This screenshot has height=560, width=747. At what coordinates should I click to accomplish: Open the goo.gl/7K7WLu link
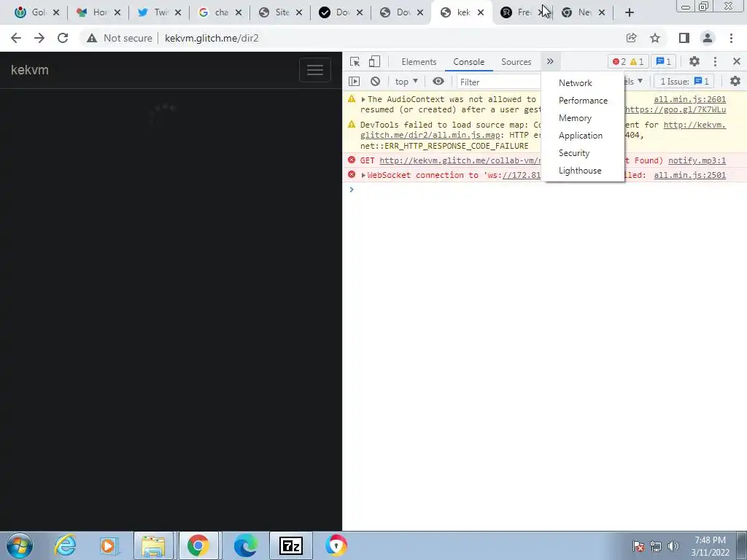[x=676, y=110]
